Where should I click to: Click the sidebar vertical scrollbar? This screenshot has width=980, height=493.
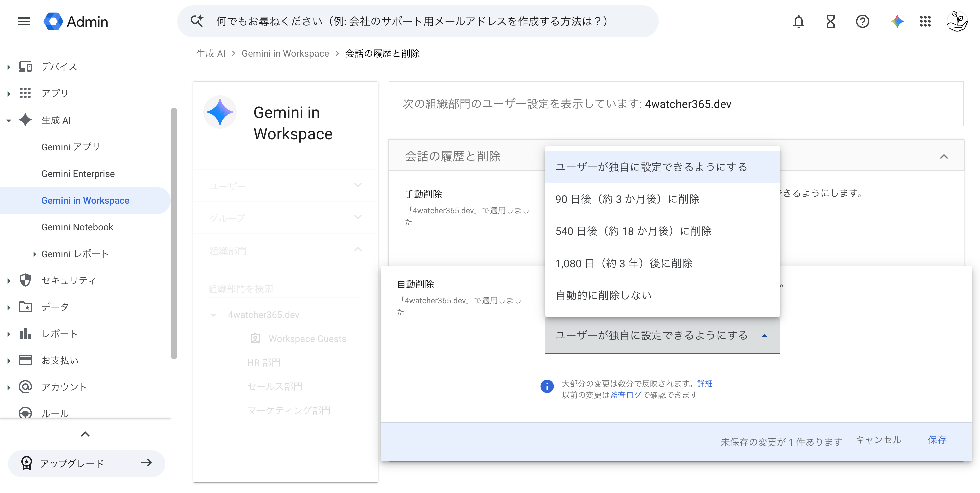point(174,233)
